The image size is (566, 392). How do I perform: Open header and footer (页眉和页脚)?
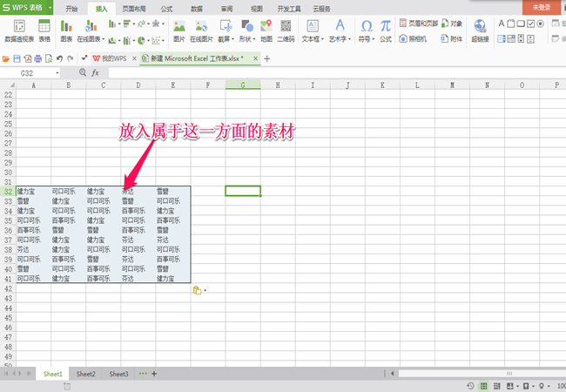(x=419, y=24)
